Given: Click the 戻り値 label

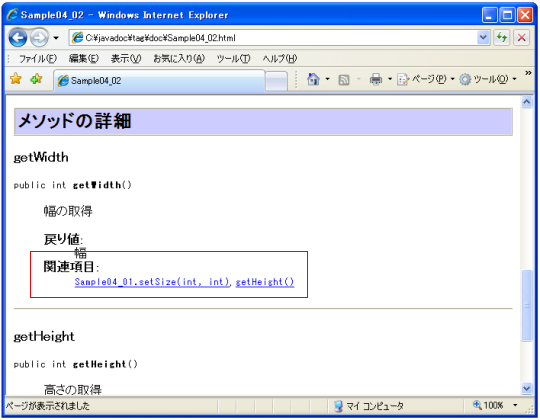Looking at the screenshot, I should [x=62, y=239].
